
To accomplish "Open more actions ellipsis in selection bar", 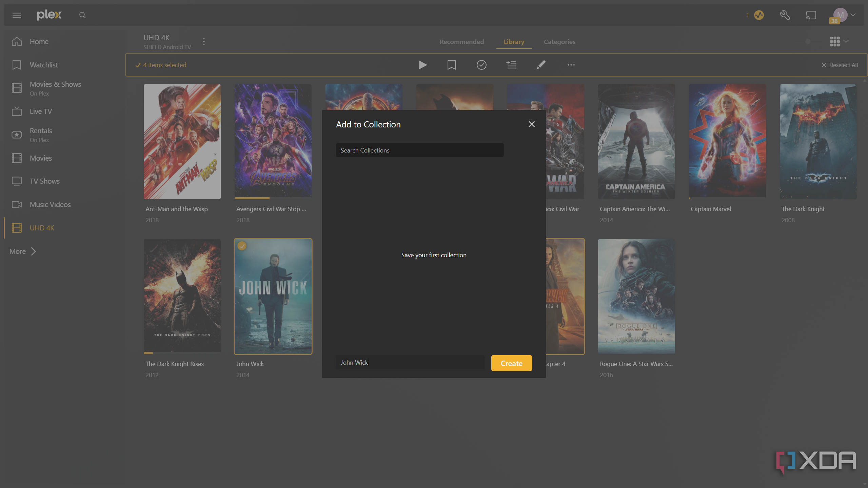I will coord(571,65).
